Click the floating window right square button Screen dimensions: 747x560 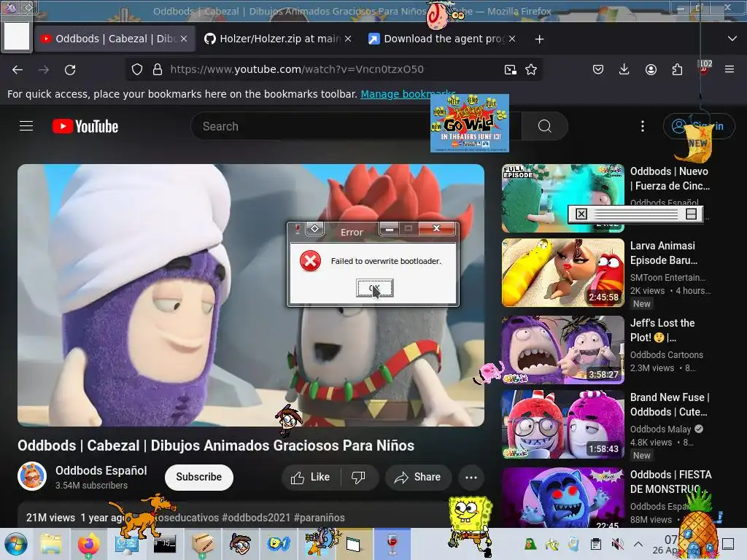pyautogui.click(x=692, y=214)
